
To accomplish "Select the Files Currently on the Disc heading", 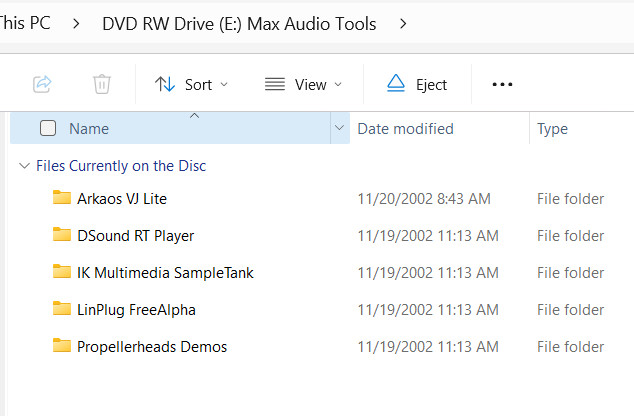I will tap(121, 166).
